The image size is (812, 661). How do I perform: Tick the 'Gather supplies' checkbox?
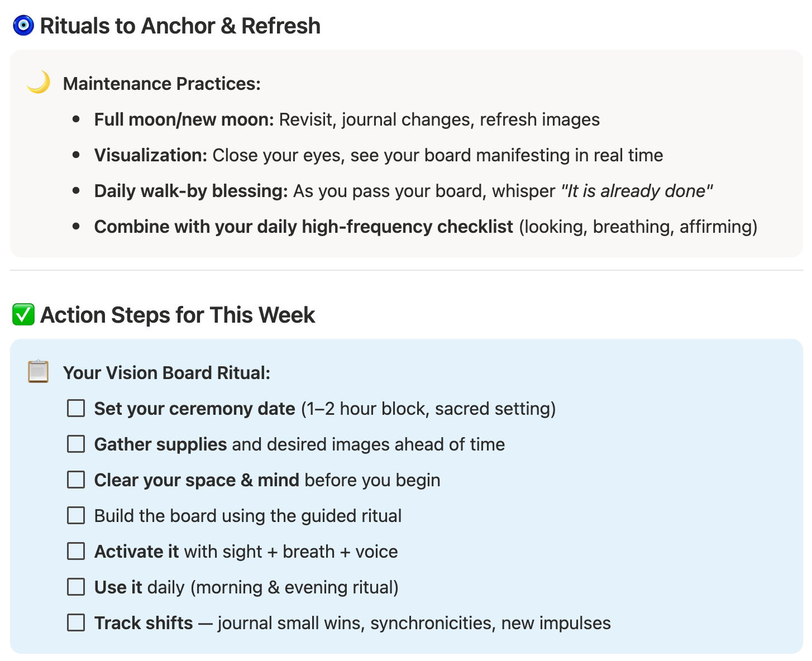click(76, 444)
